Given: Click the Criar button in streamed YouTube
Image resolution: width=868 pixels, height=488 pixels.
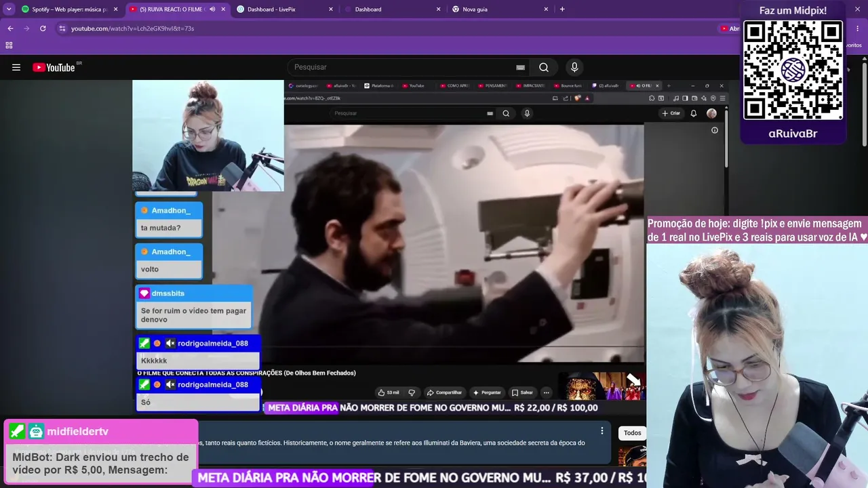Looking at the screenshot, I should [x=671, y=113].
